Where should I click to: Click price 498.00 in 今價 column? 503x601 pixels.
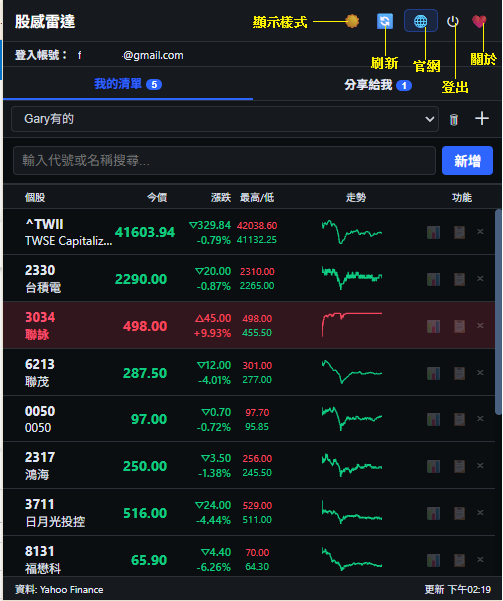[145, 326]
